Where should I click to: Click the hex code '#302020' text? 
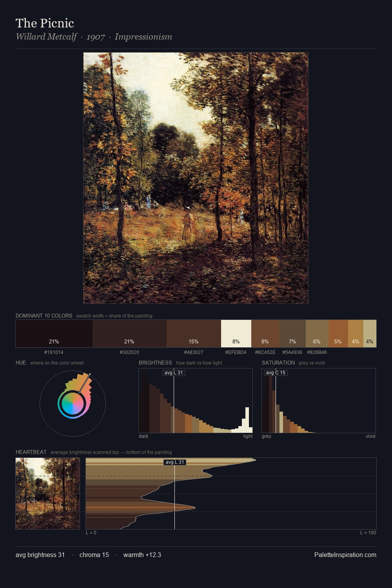[129, 352]
